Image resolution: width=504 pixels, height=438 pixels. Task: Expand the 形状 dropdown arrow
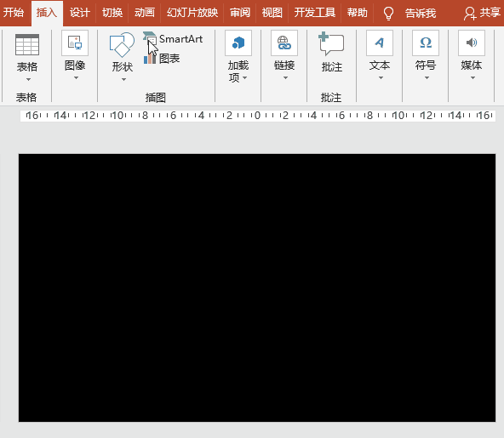click(123, 79)
